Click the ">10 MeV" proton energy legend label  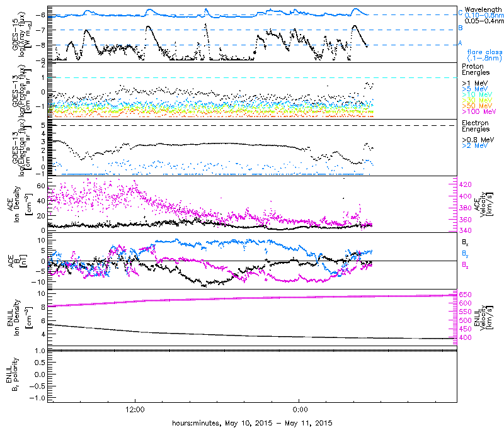click(x=477, y=94)
